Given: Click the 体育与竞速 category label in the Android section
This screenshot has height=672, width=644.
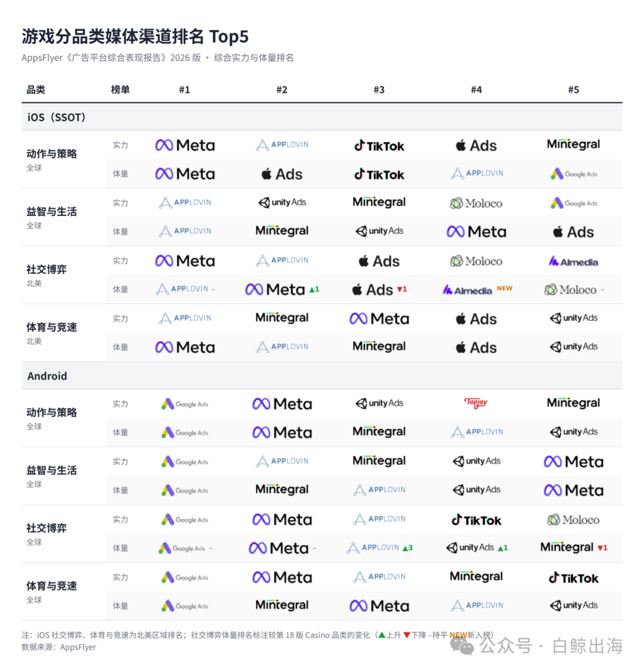Looking at the screenshot, I should tap(52, 586).
